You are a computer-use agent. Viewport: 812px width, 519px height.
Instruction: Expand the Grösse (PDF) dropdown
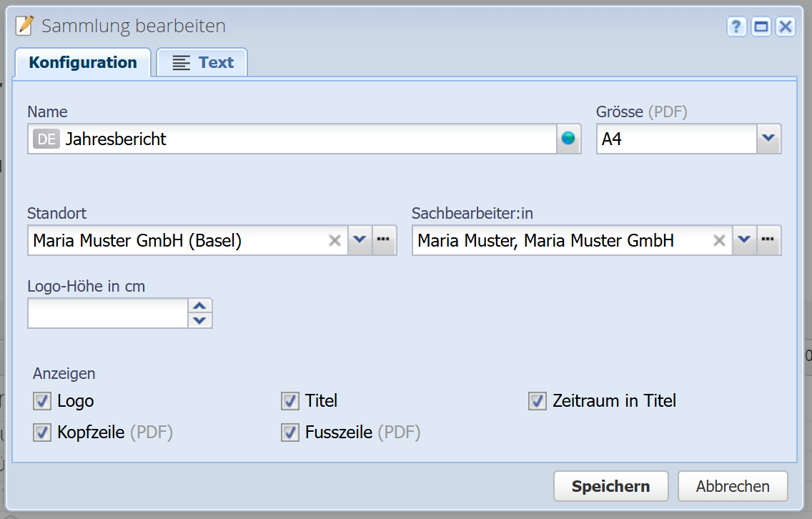pos(768,139)
